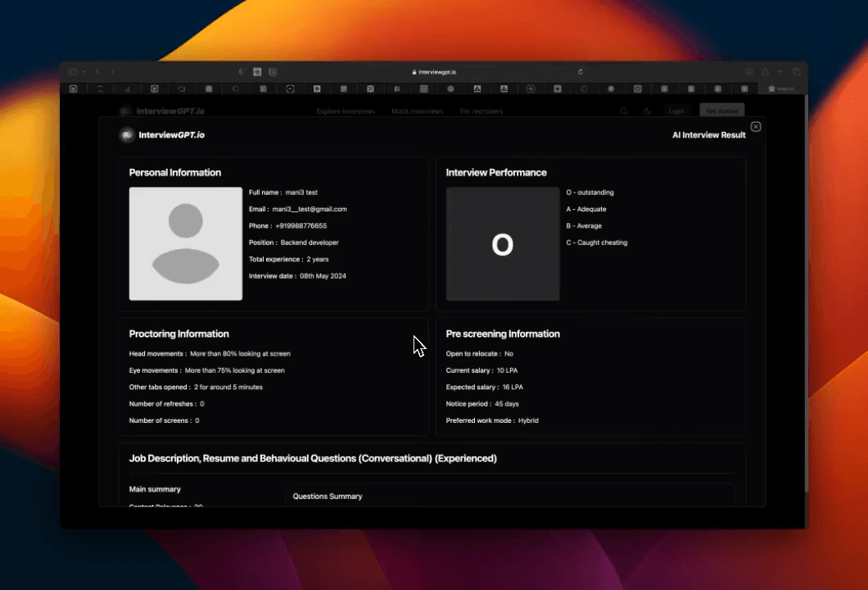Click the Safari share icon

[x=765, y=72]
